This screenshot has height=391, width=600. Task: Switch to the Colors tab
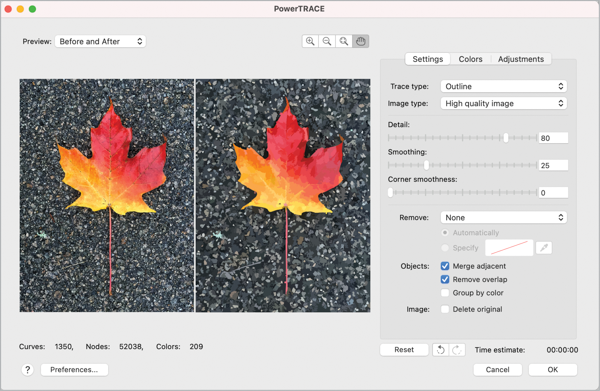470,59
